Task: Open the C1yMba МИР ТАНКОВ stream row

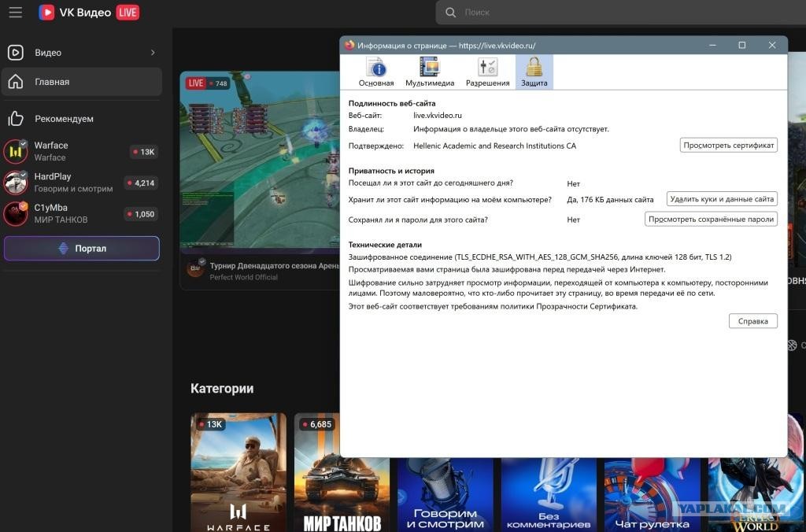Action: coord(82,214)
